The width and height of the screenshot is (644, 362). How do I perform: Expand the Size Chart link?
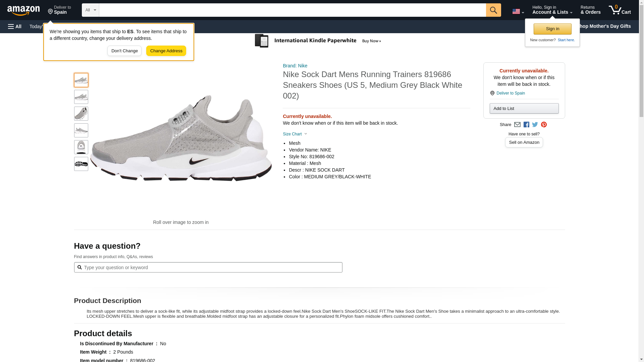coord(294,134)
